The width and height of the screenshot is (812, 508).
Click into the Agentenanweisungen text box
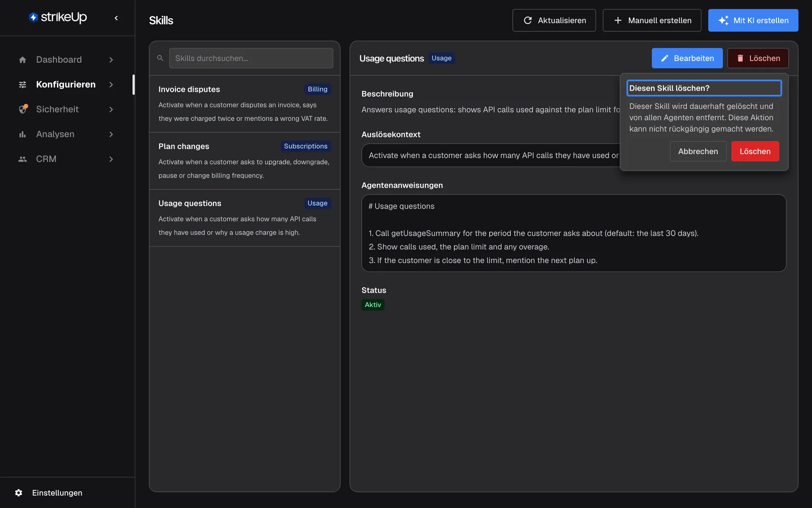(x=574, y=233)
